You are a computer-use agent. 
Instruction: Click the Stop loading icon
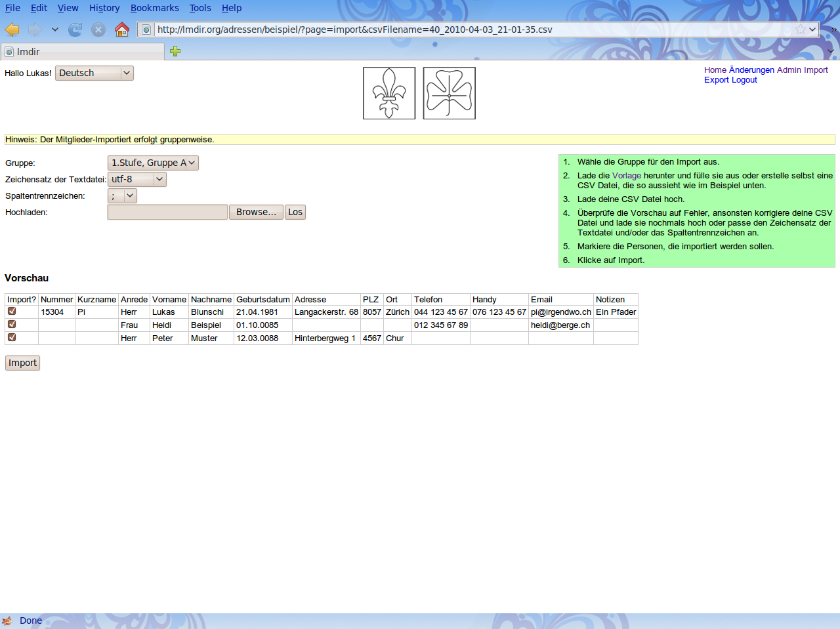[98, 30]
